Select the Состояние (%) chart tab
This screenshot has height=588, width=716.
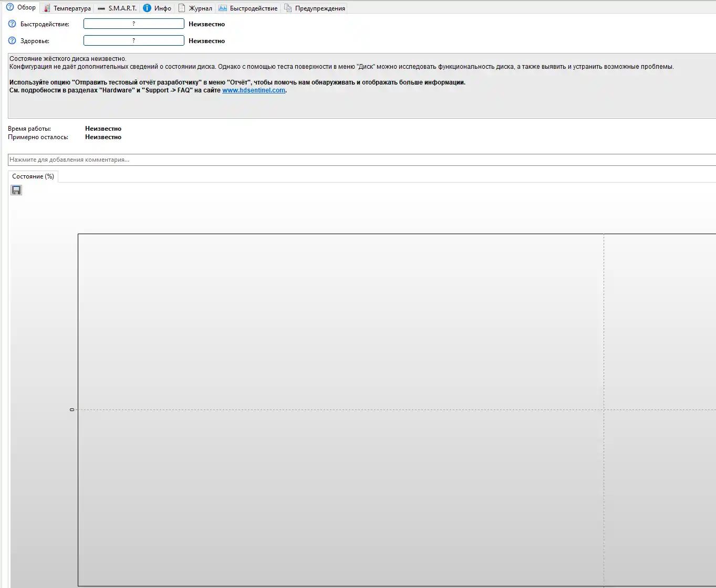coord(33,176)
